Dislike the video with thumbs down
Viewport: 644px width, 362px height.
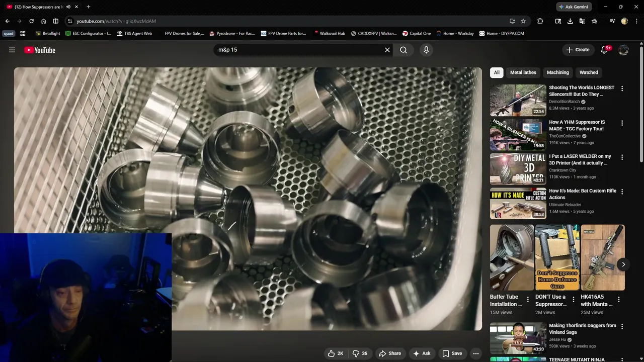360,353
